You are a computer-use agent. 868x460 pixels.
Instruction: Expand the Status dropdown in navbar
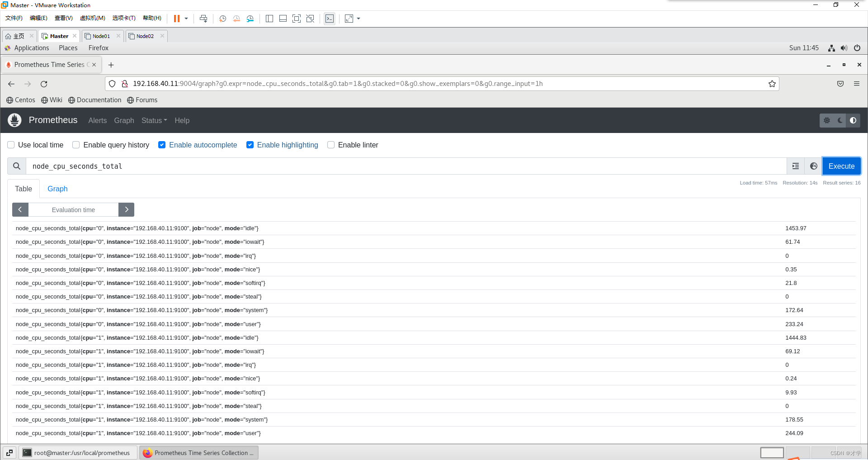[154, 120]
